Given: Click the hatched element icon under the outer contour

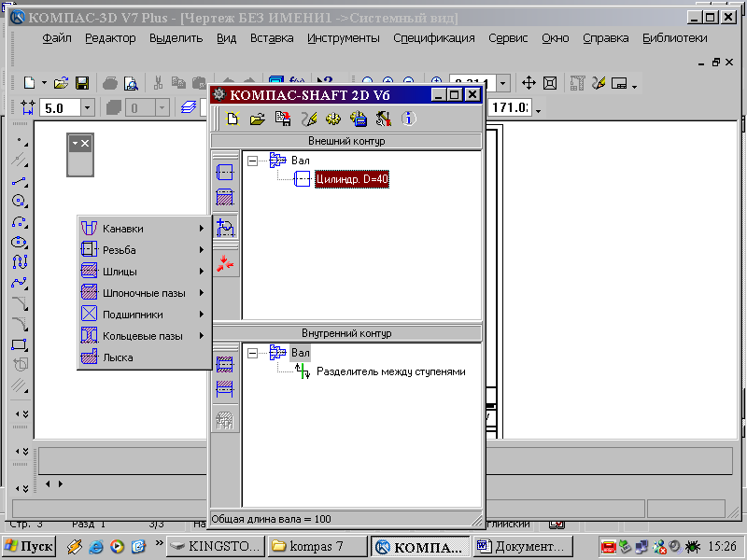Looking at the screenshot, I should pyautogui.click(x=225, y=197).
